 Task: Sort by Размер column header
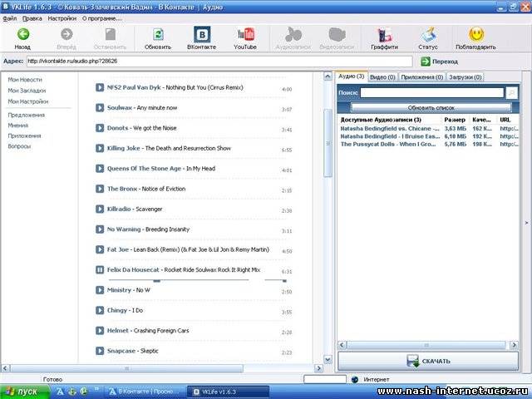pos(455,120)
